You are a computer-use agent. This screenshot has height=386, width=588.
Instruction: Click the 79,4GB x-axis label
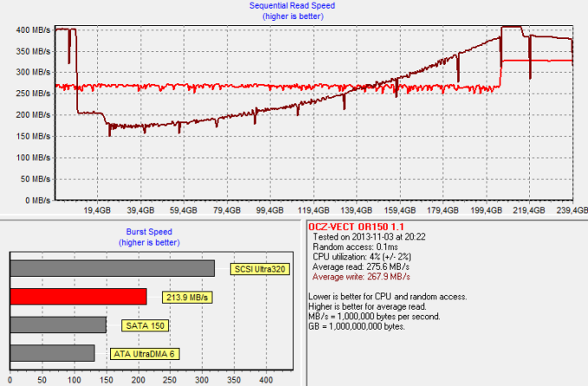tap(227, 211)
